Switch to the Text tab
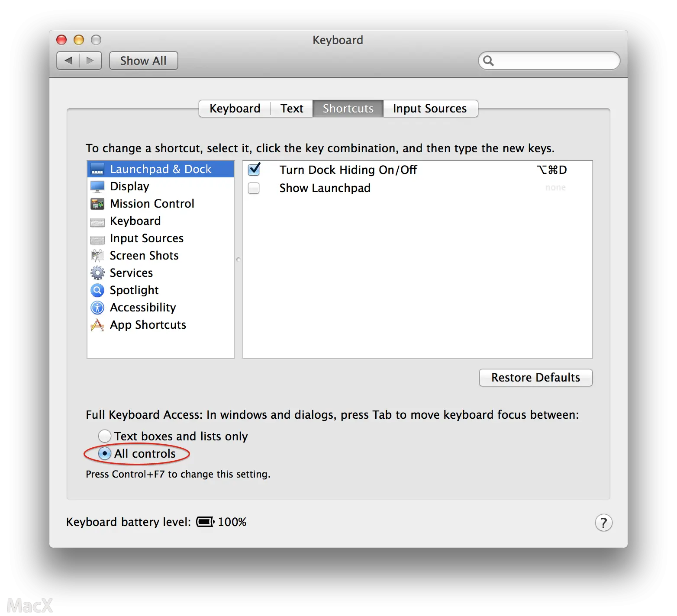The height and width of the screenshot is (616, 677). [x=292, y=109]
